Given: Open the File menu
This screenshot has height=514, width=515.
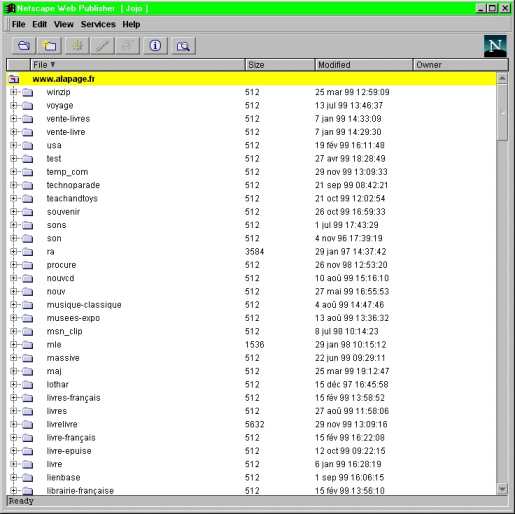Looking at the screenshot, I should [x=19, y=24].
